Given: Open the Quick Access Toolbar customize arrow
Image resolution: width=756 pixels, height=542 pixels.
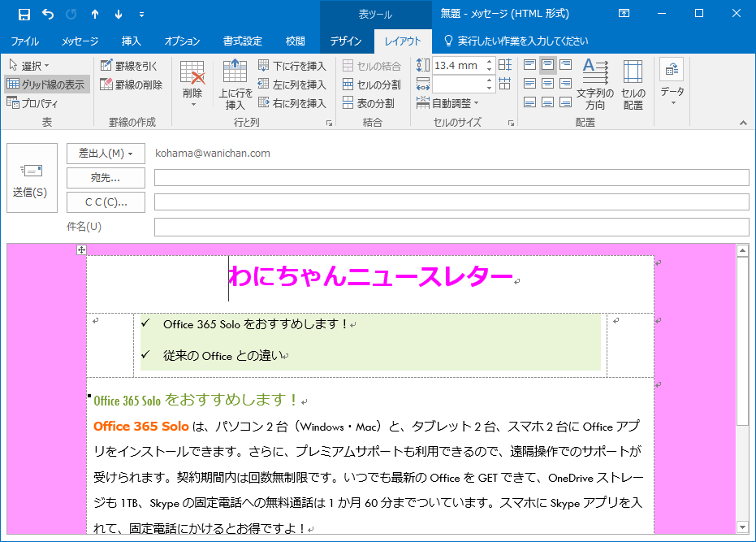Looking at the screenshot, I should click(x=141, y=15).
